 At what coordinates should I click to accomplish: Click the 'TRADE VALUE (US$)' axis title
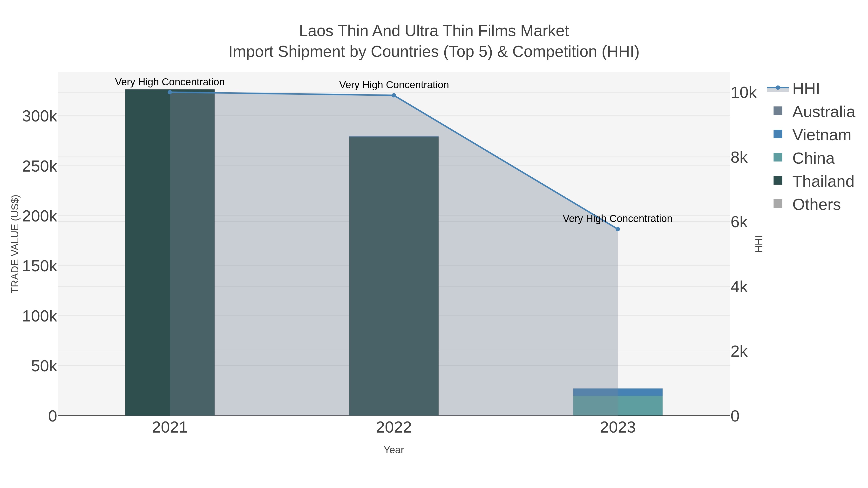[x=15, y=244]
